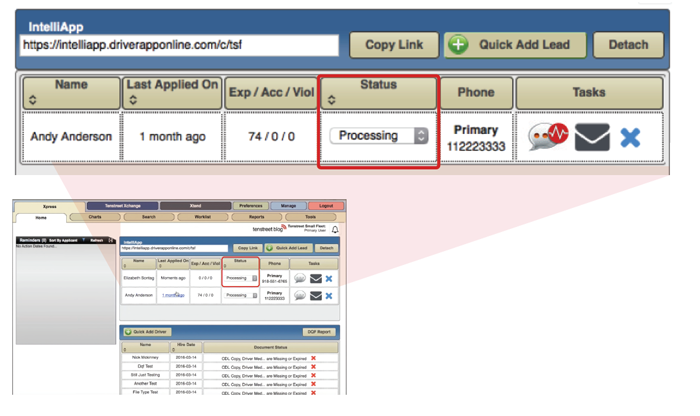Click 'Elizabeth Sontag' in small dashboard
The image size is (700, 416).
click(x=138, y=278)
